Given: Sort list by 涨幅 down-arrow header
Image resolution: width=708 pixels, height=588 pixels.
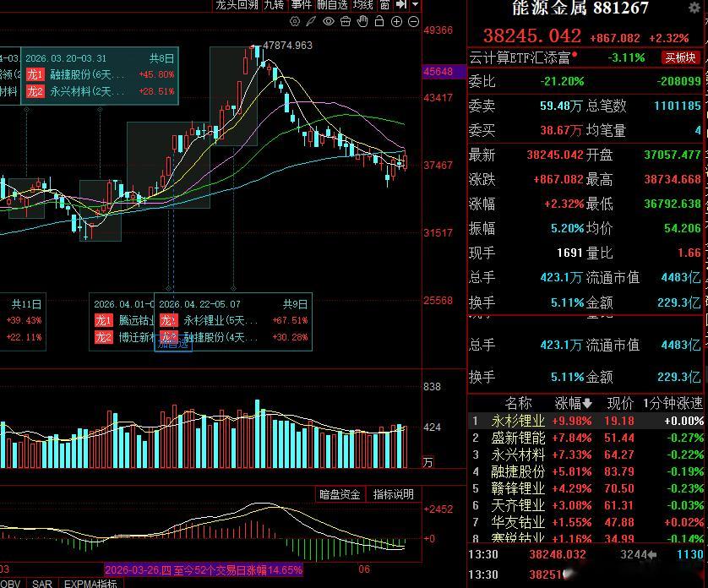Looking at the screenshot, I should pos(573,403).
